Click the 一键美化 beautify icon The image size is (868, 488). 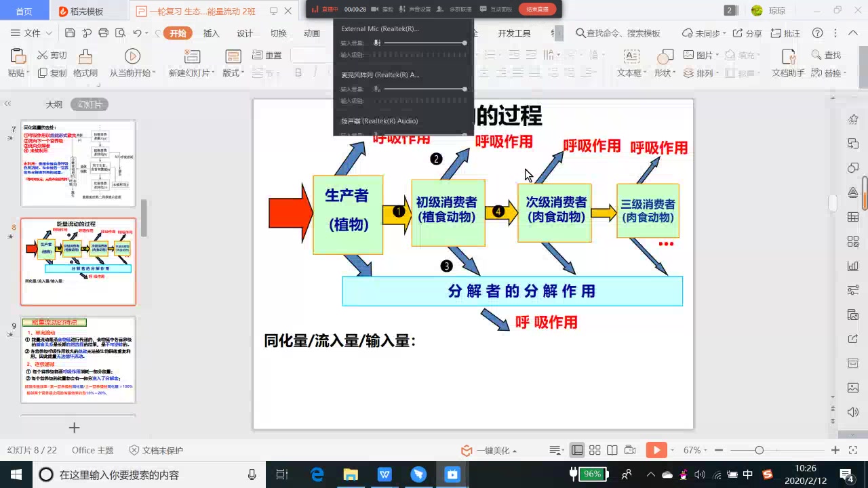(467, 449)
